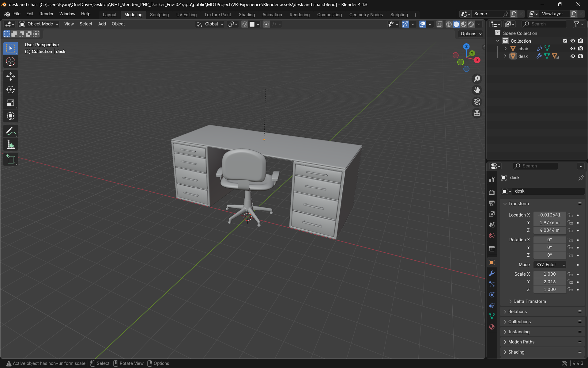Toggle Collection exclude checkbox
The height and width of the screenshot is (368, 588).
click(565, 41)
